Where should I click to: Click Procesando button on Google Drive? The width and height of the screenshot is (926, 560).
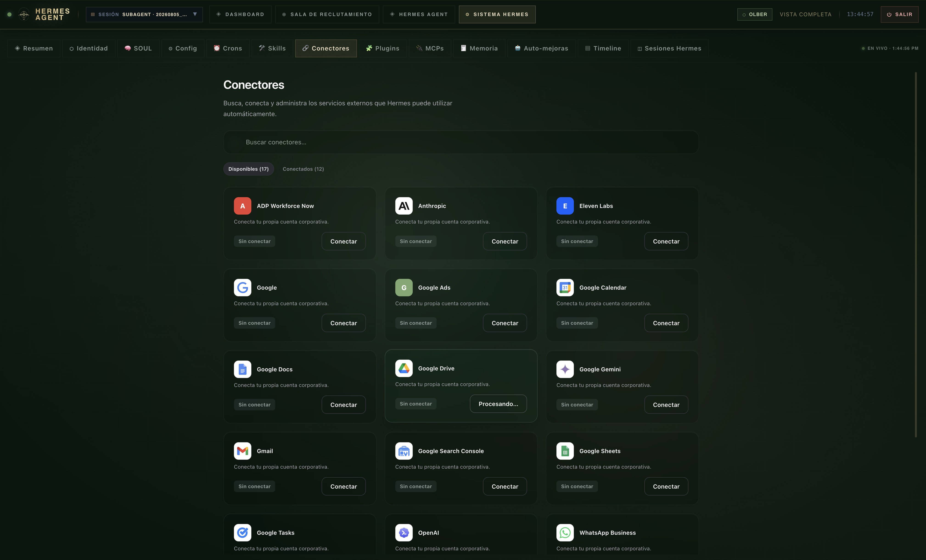click(x=498, y=404)
